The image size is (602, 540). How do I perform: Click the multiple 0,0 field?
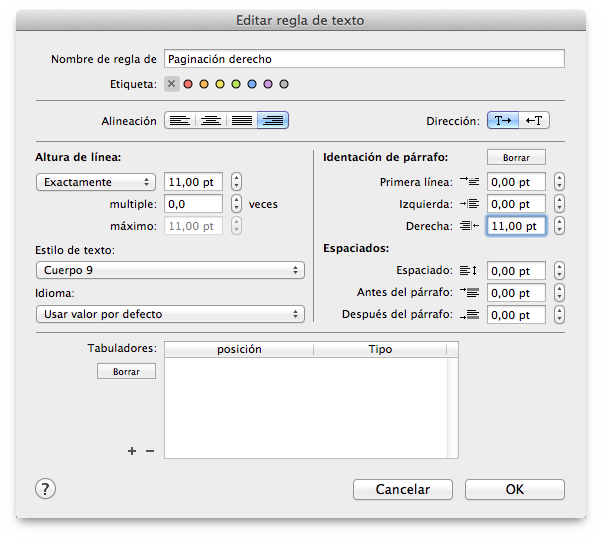point(194,204)
